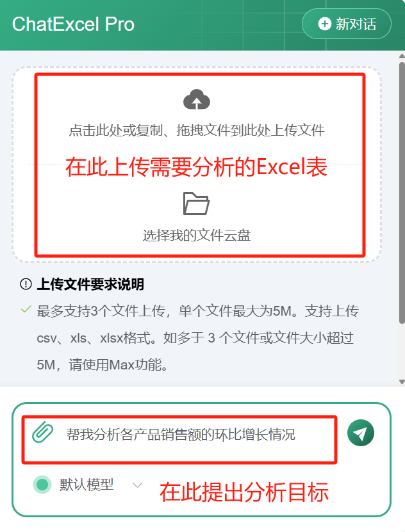405x532 pixels.
Task: Click the paperclip attachment icon
Action: [43, 432]
